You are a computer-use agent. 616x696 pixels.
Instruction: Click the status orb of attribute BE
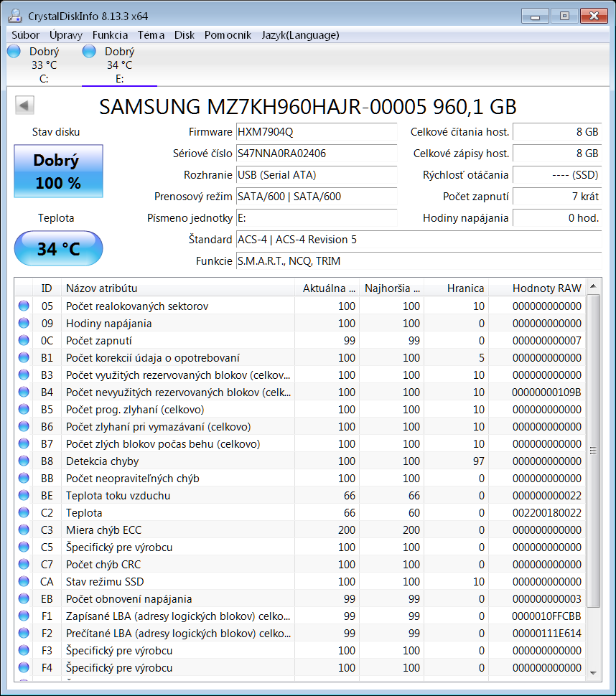pos(24,495)
